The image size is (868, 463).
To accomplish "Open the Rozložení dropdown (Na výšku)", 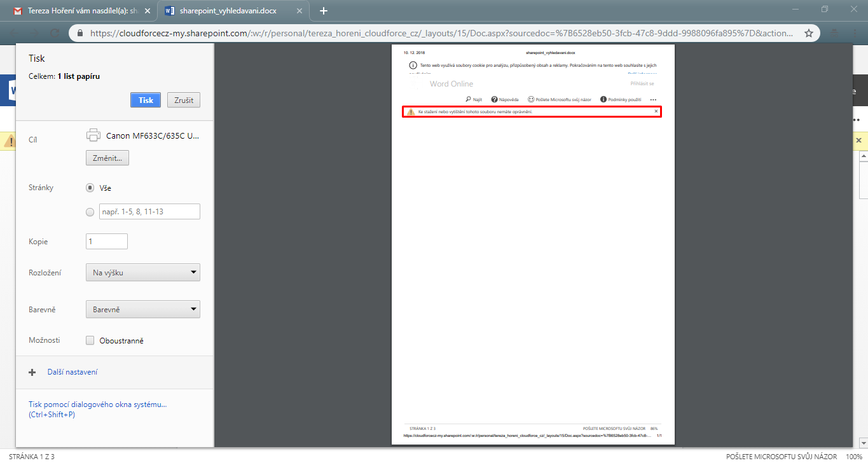I will [143, 273].
